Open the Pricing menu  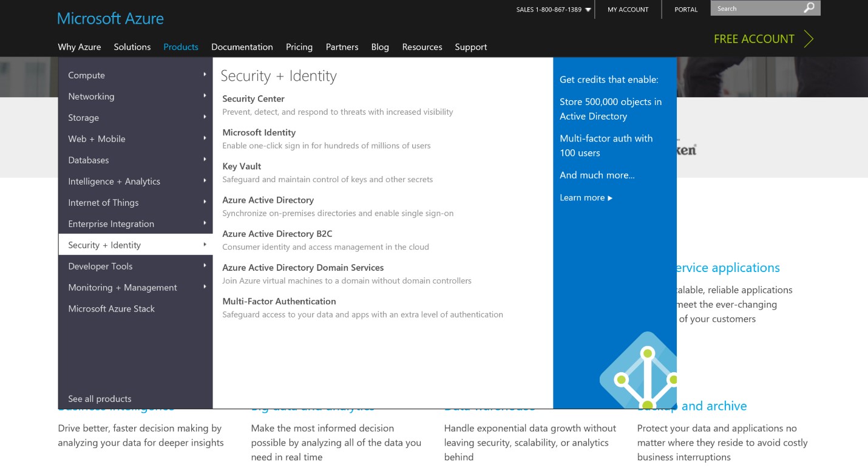(x=299, y=47)
